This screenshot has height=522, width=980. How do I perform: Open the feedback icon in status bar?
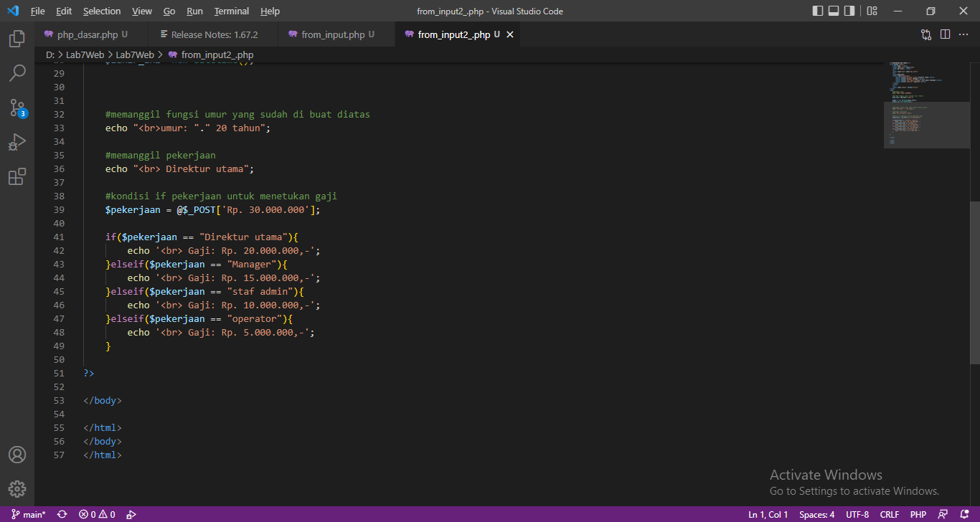coord(943,514)
